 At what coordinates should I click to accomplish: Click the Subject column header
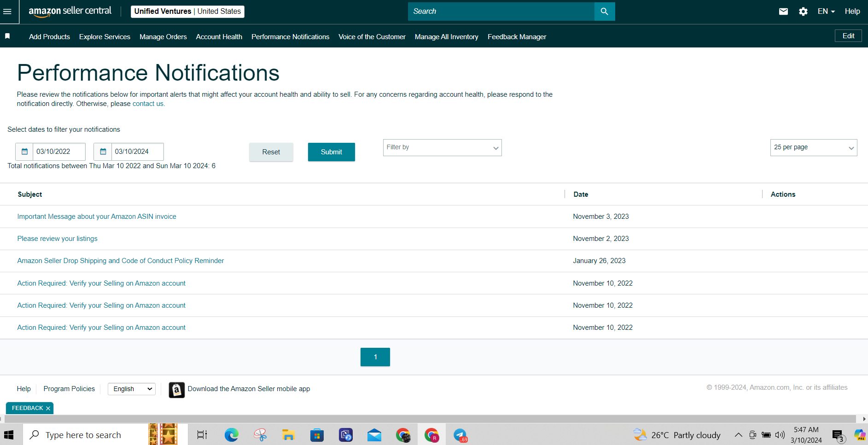pos(30,194)
